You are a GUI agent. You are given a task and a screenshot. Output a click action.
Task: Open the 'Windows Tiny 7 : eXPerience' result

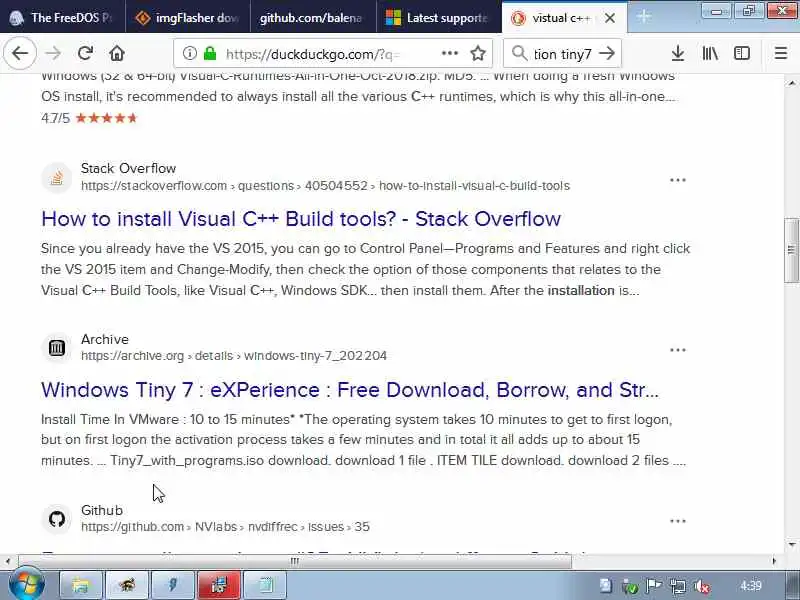pyautogui.click(x=350, y=390)
